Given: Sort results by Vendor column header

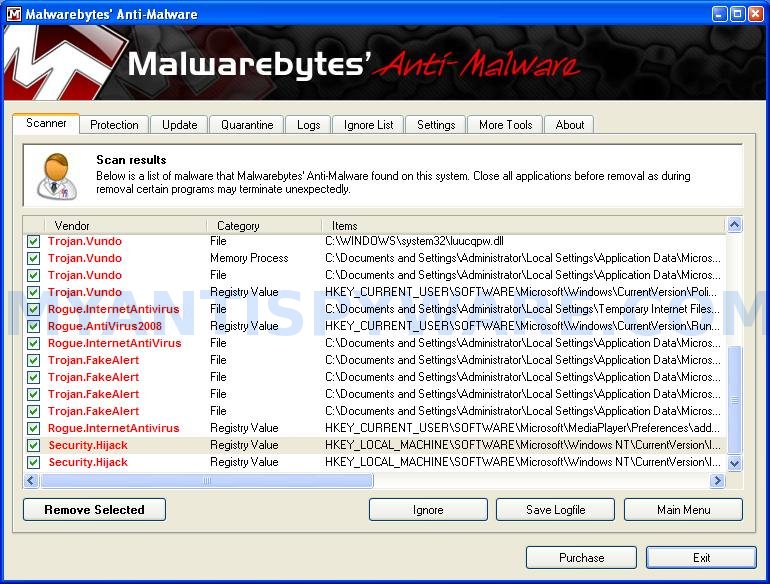Looking at the screenshot, I should [125, 226].
